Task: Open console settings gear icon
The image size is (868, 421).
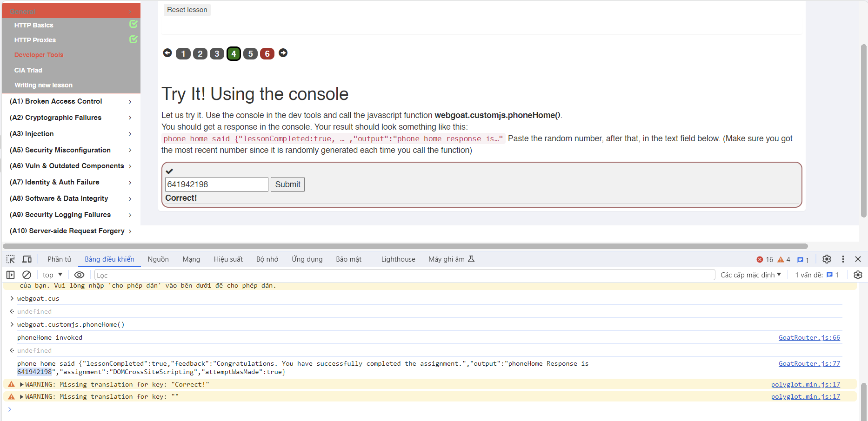Action: point(858,275)
